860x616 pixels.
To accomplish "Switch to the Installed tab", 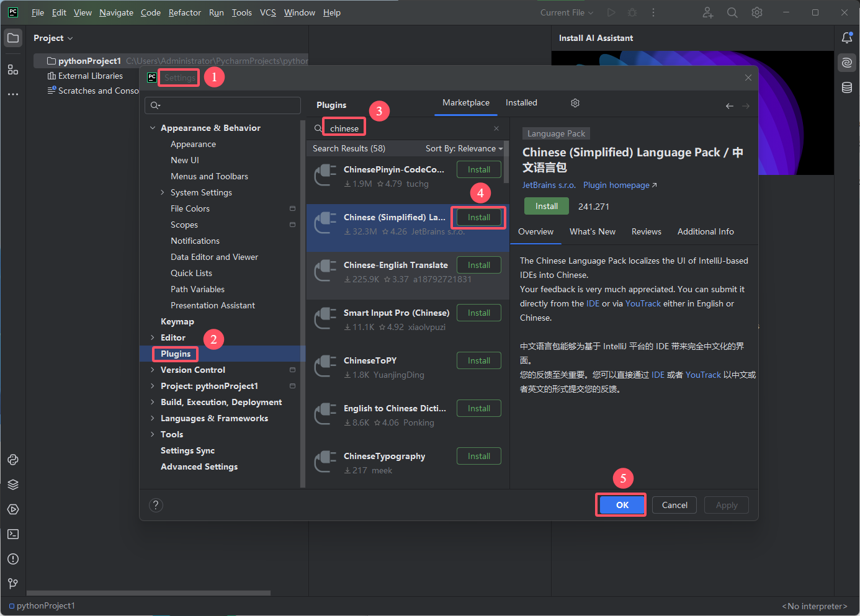I will coord(521,103).
